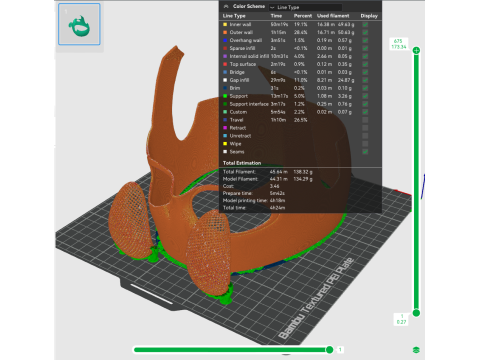The width and height of the screenshot is (480, 360).
Task: Click bottom handle of vertical layer slider
Action: click(416, 313)
